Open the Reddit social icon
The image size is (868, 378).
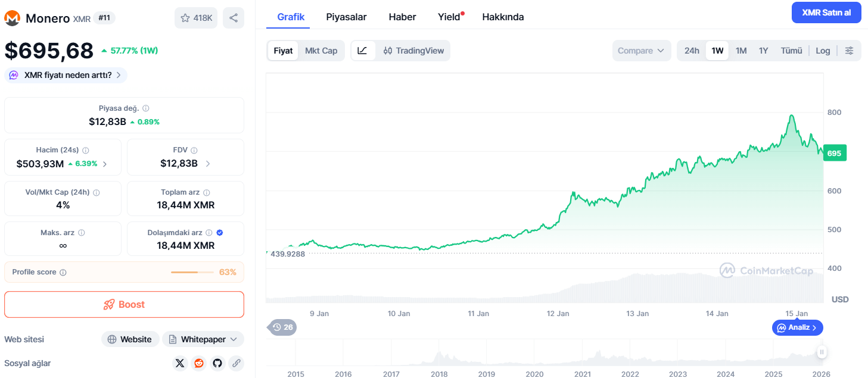coord(199,363)
